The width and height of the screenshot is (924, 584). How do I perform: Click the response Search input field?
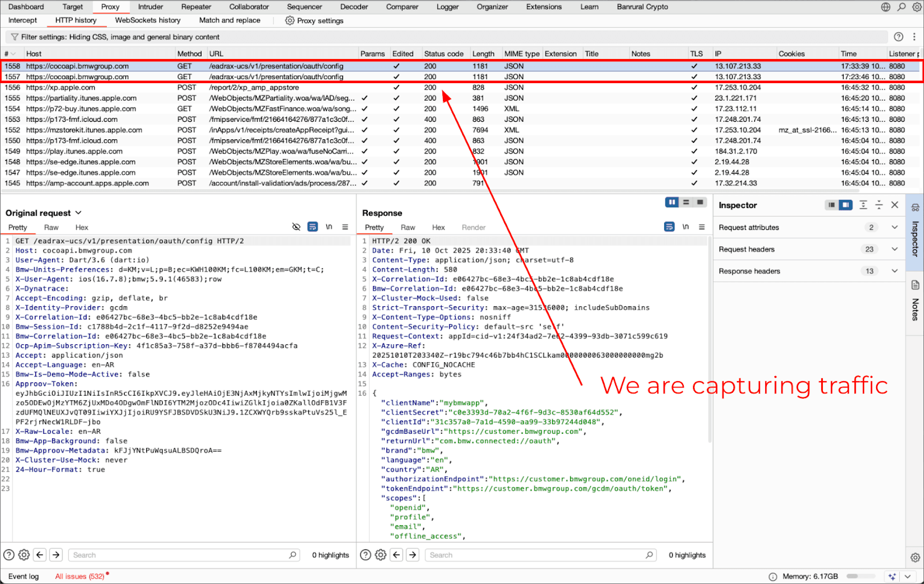pyautogui.click(x=537, y=555)
